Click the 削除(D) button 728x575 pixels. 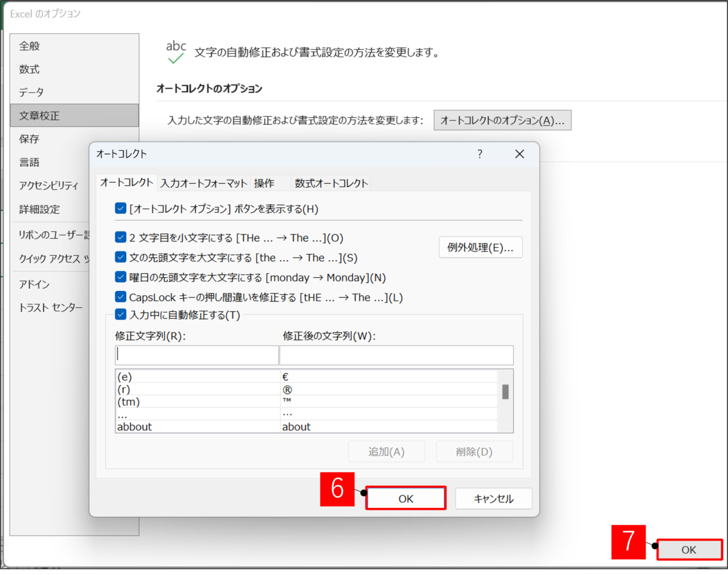(x=474, y=452)
